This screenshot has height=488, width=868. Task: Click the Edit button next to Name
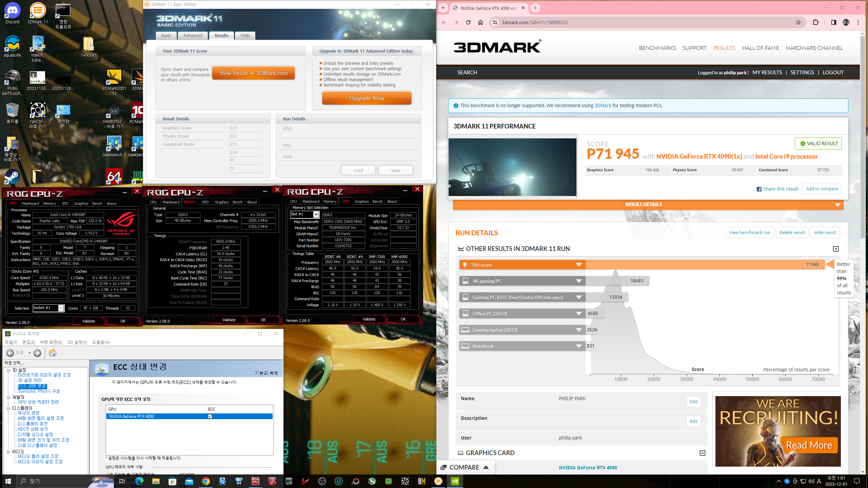(x=694, y=402)
